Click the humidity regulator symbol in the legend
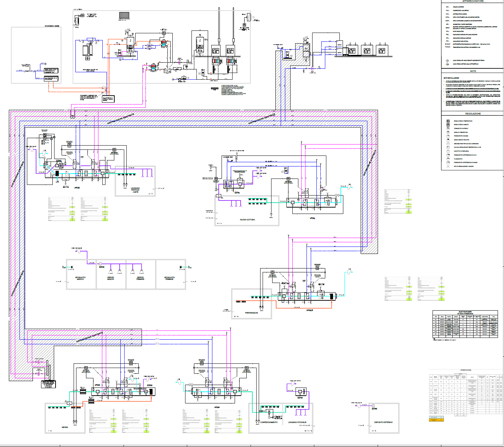Viewport: 504px width, 447px height. 448,125
